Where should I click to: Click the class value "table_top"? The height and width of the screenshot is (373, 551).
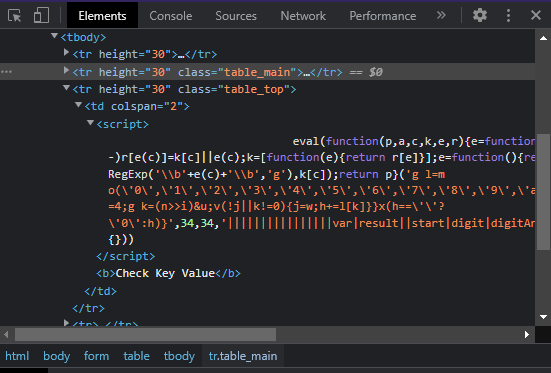pos(254,89)
